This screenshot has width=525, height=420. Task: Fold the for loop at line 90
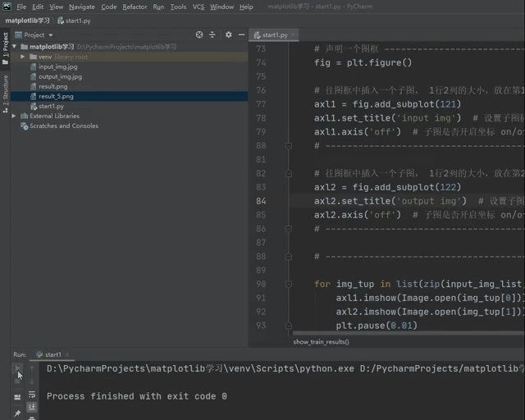[288, 284]
